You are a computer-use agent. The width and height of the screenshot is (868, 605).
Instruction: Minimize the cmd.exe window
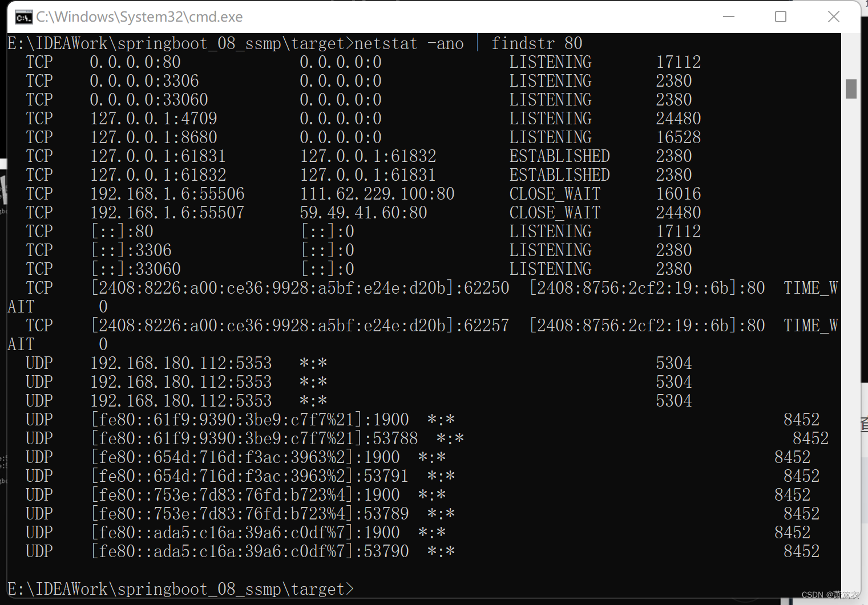tap(729, 17)
